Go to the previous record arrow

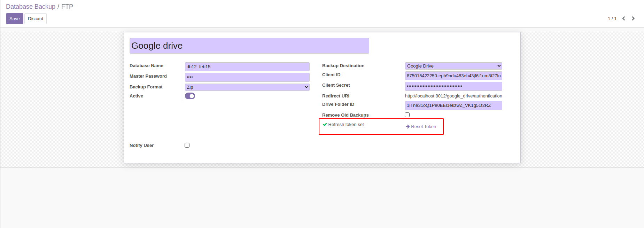click(x=624, y=18)
